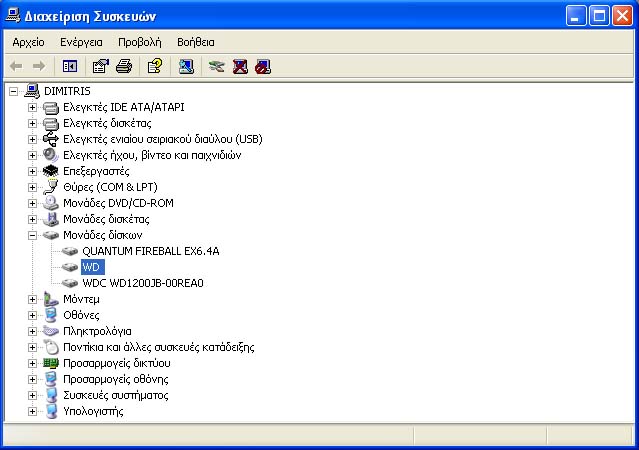Screen dimensions: 639x450
Task: Select the IDE ATA/ATAPI controller icon
Action: click(x=51, y=107)
